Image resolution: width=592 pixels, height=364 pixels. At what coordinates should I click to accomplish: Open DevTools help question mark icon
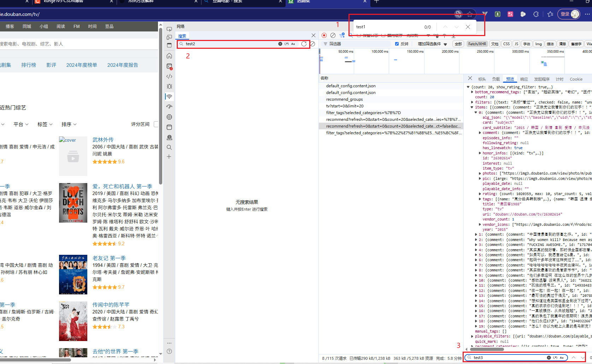coord(169,351)
